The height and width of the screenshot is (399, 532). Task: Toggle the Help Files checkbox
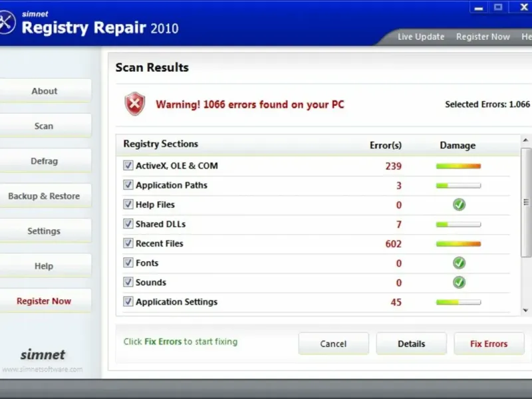(128, 204)
